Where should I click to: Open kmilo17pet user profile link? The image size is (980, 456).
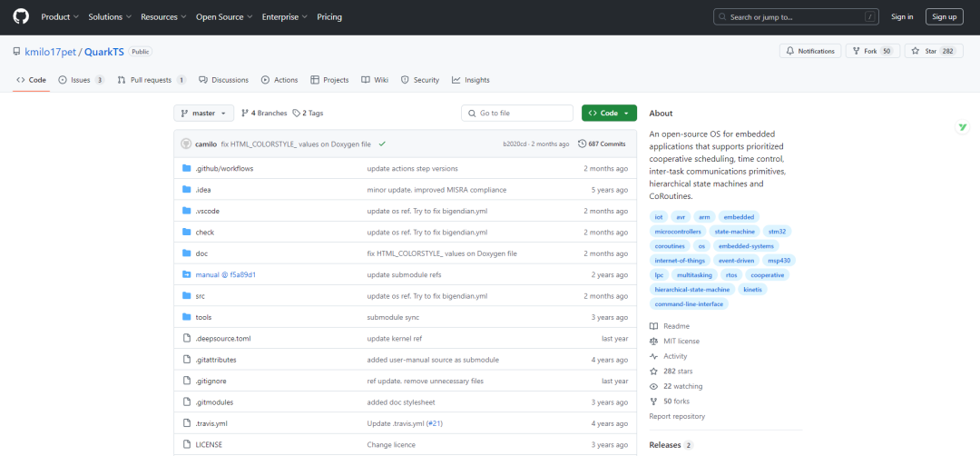point(50,51)
